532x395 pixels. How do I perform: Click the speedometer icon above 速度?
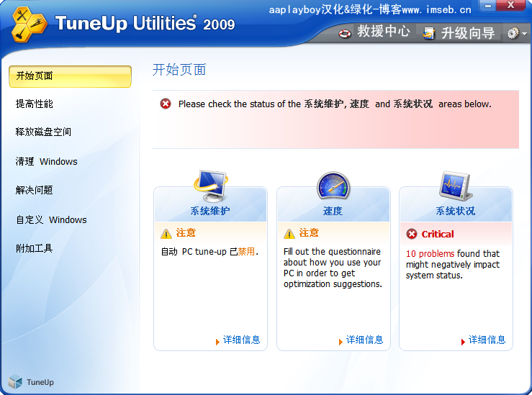coord(333,186)
